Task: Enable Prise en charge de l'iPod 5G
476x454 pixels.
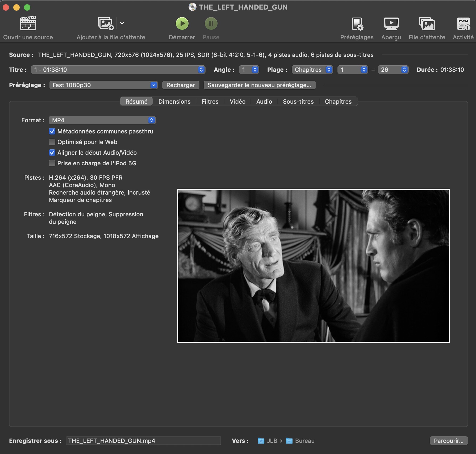Action: [52, 163]
